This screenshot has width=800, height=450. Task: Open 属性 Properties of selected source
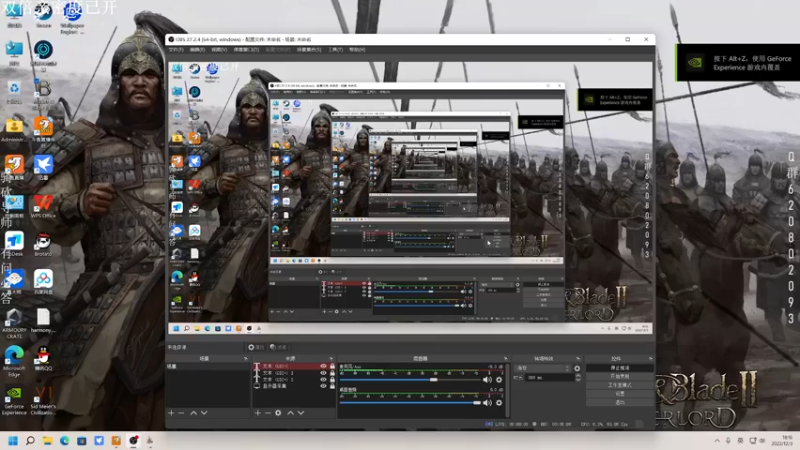coord(256,347)
